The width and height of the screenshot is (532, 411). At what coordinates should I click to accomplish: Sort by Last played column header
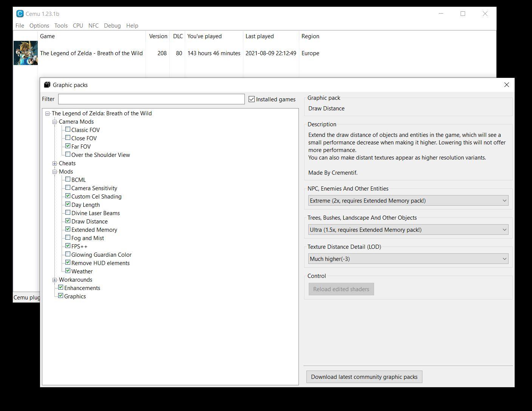tap(271, 36)
